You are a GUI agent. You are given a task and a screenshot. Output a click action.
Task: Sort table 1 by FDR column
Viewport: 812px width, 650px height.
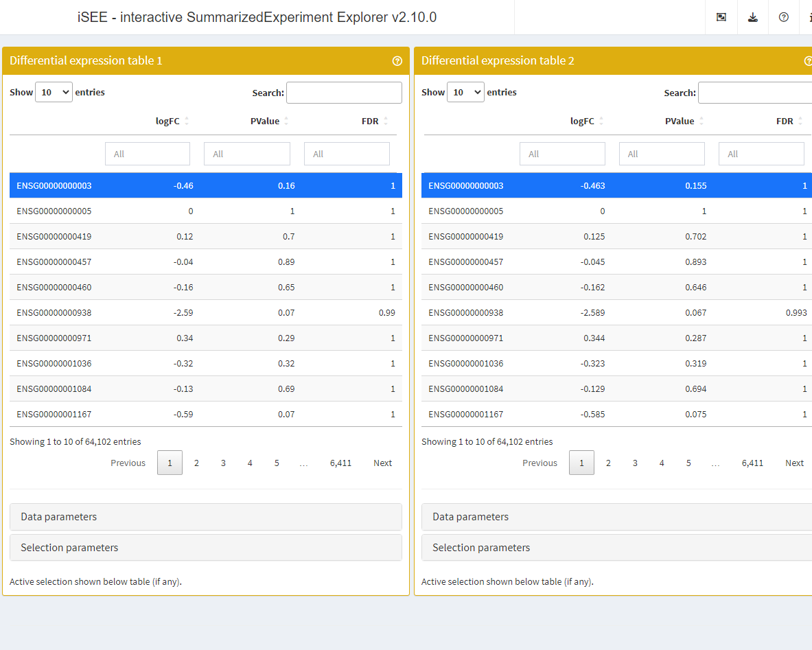tap(371, 121)
